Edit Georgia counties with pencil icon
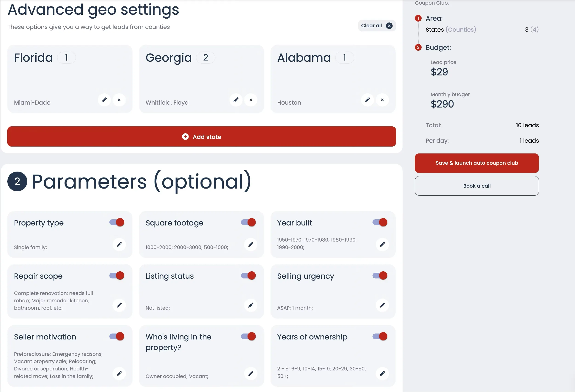This screenshot has width=575, height=392. pos(236,100)
